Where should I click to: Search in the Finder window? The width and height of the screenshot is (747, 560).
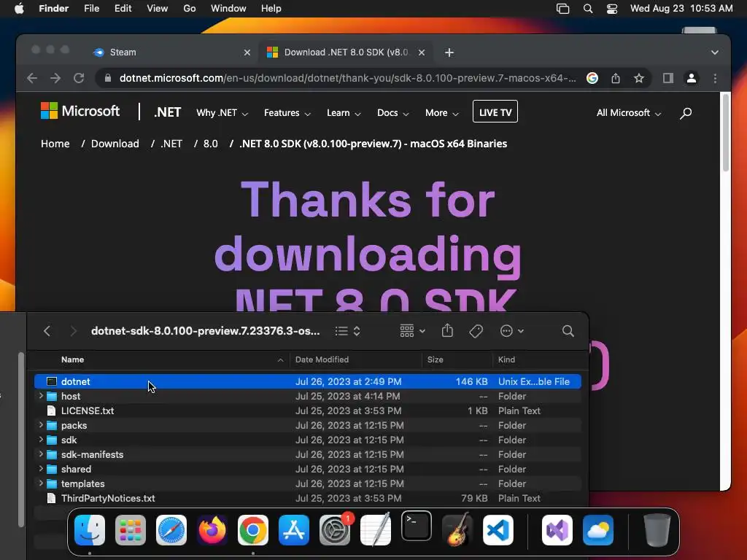click(x=568, y=331)
